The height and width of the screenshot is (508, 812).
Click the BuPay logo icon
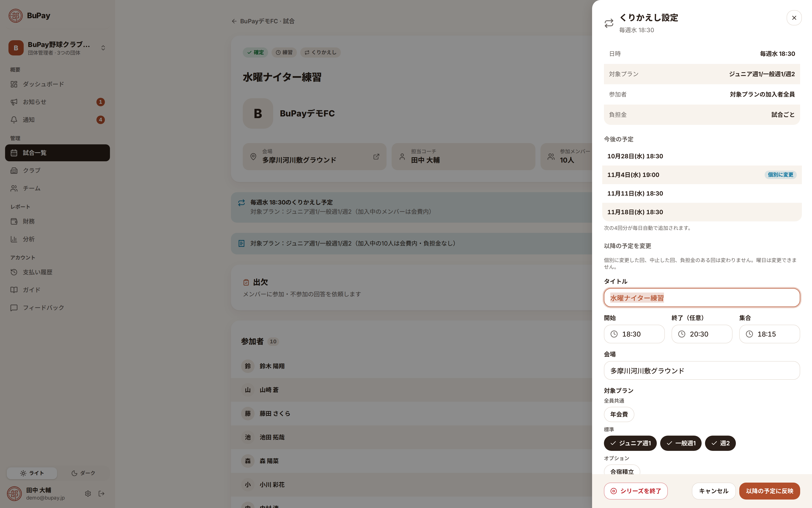(15, 16)
